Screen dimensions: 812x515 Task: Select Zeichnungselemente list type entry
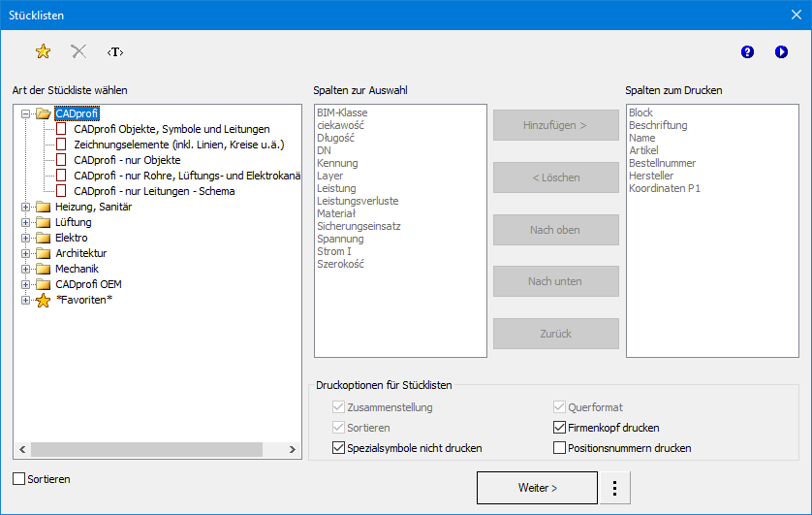coord(178,145)
